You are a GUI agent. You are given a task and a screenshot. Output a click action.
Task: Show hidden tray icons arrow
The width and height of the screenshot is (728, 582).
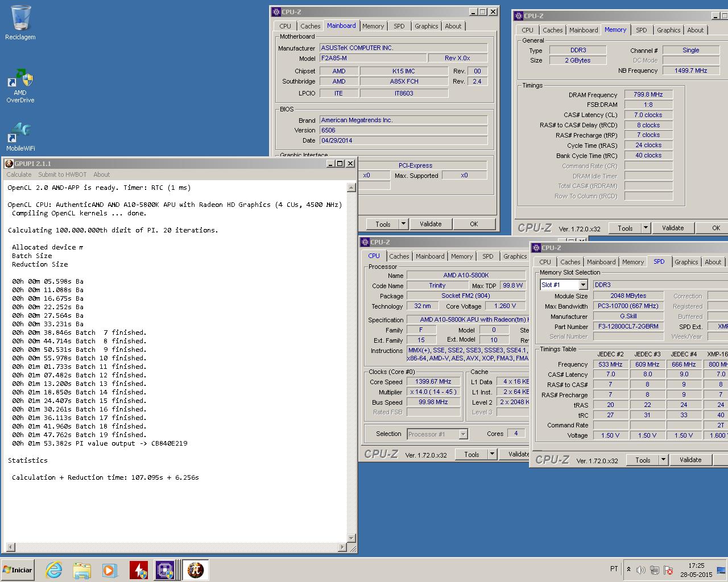click(628, 569)
